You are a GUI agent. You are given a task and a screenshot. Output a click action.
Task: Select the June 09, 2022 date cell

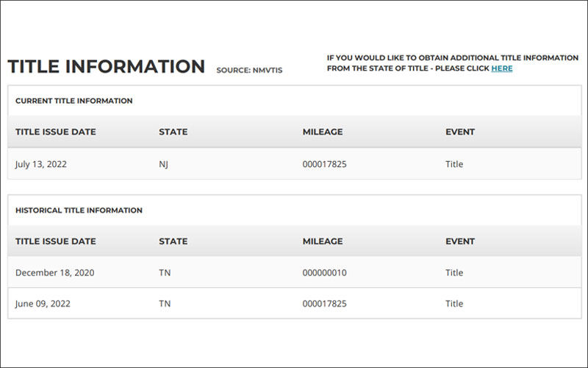pyautogui.click(x=43, y=303)
